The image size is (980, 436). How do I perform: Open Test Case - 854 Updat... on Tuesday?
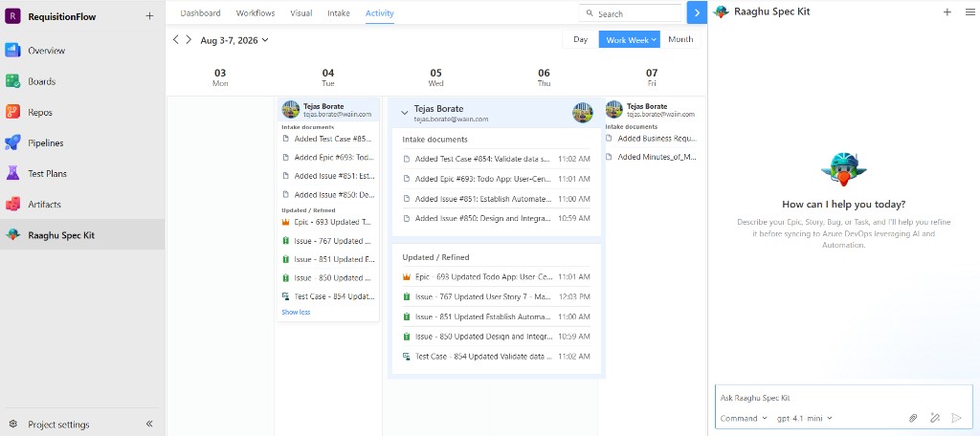(x=327, y=296)
